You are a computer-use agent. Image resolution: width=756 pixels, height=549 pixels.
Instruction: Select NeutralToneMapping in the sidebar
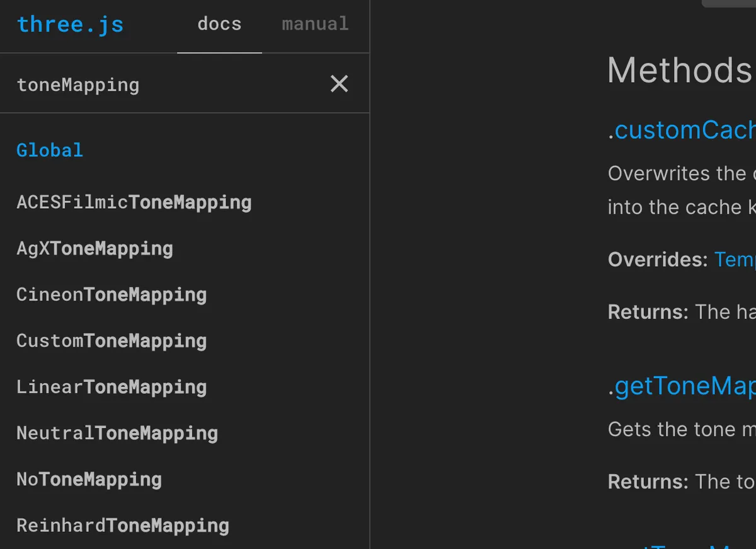(x=117, y=433)
